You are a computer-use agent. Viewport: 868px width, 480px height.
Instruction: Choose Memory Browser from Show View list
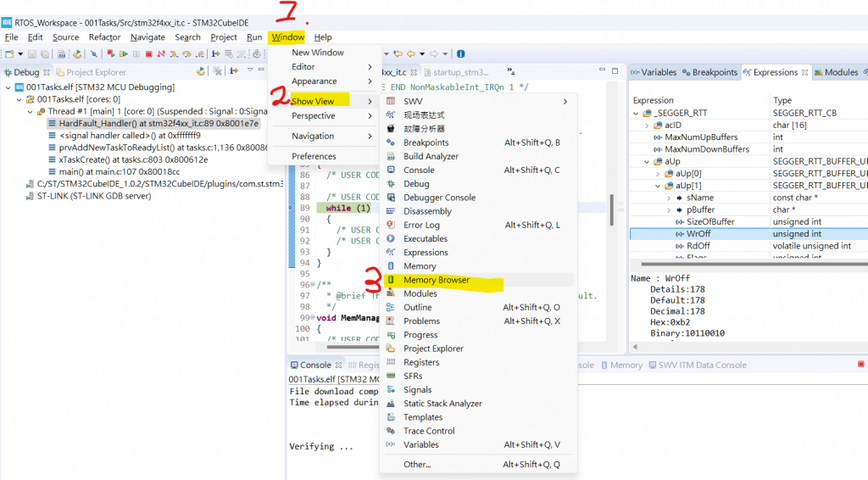479,280
